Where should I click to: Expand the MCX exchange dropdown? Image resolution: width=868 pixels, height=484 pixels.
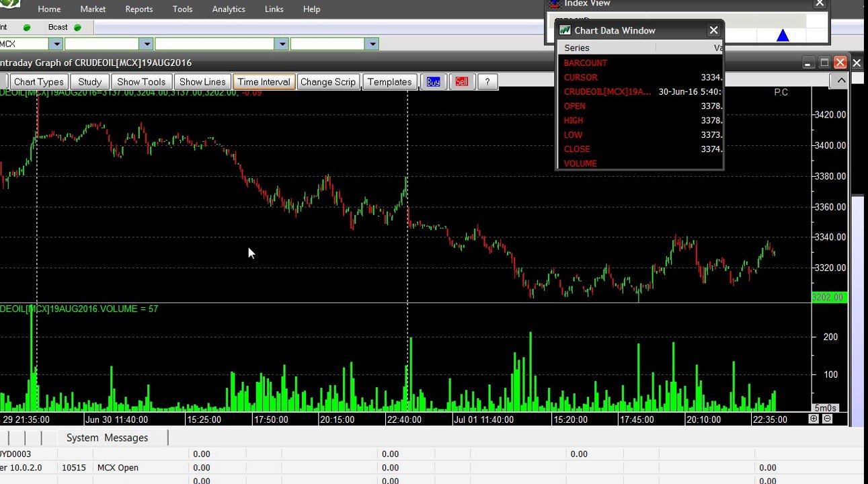pyautogui.click(x=56, y=44)
